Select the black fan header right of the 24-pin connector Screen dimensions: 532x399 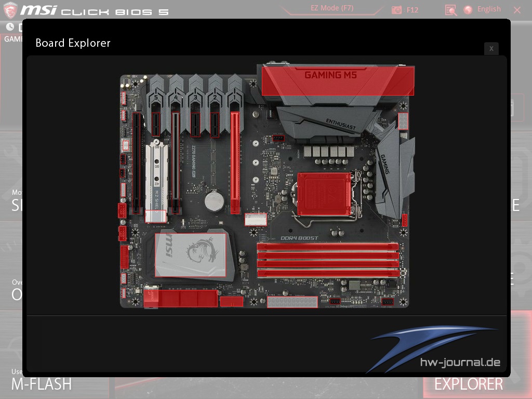(335, 301)
